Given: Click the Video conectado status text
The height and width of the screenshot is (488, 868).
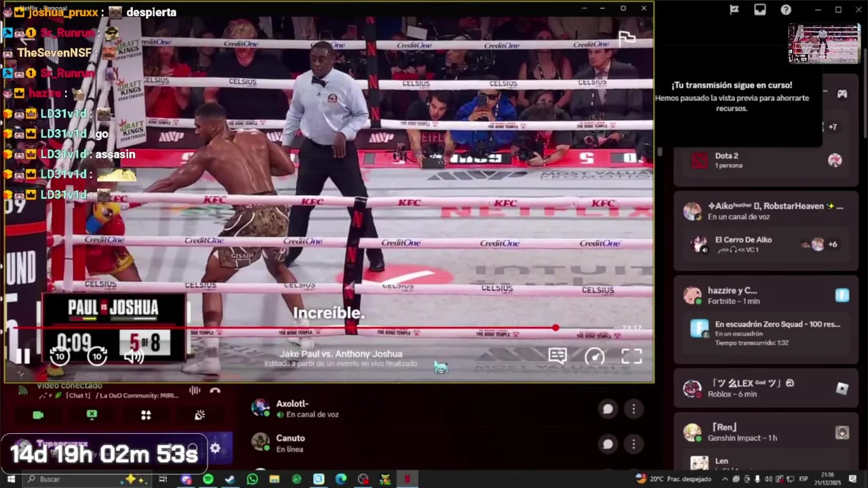Looking at the screenshot, I should 69,385.
